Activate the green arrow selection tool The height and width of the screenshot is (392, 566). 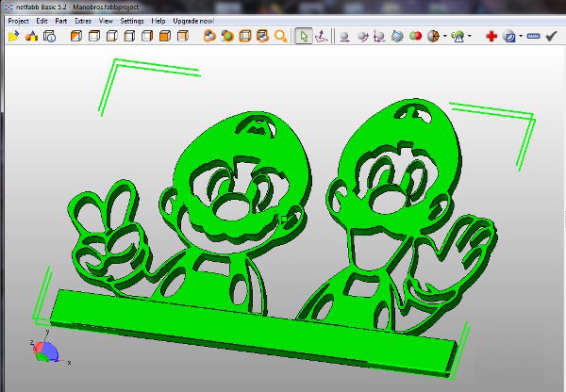(x=304, y=36)
